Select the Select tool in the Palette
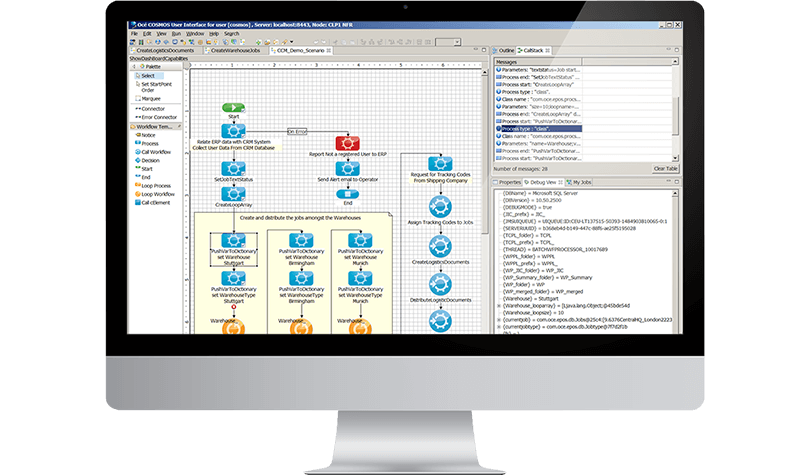This screenshot has height=475, width=810. click(x=147, y=76)
